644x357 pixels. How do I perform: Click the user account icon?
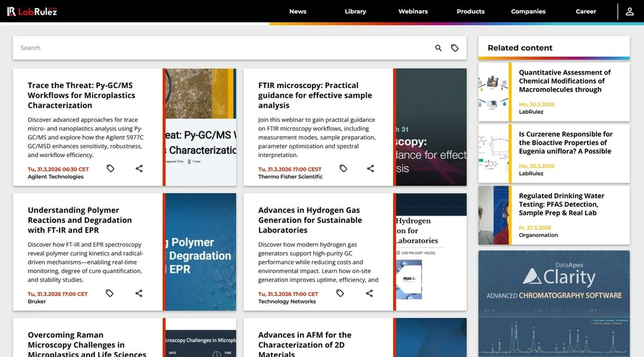630,12
